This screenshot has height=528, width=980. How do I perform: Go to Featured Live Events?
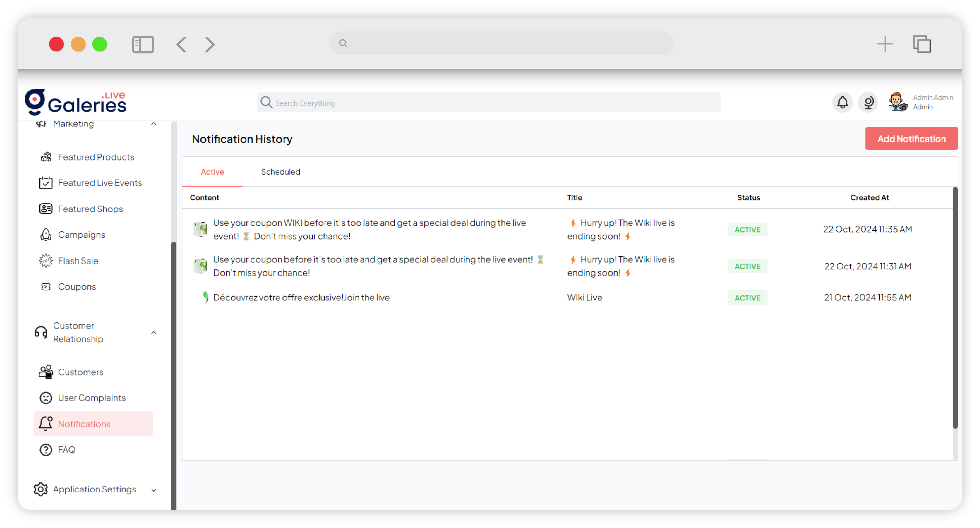[99, 183]
